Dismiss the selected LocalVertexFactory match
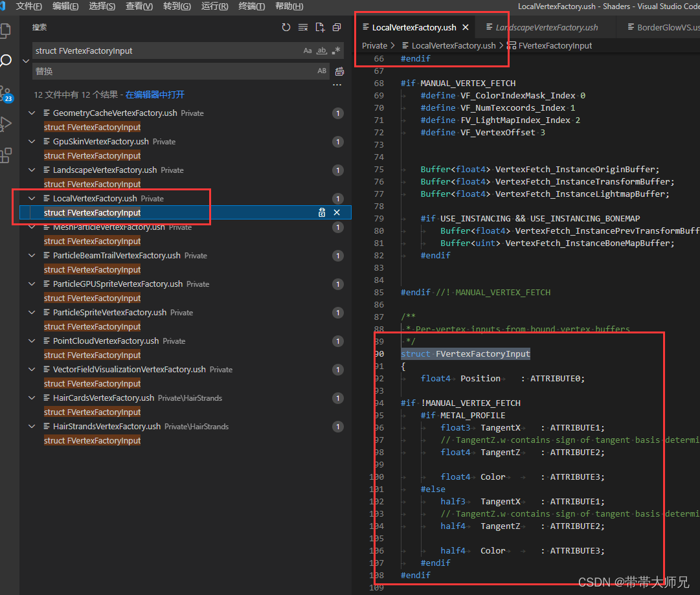Screen dimensions: 700x595 coord(337,212)
